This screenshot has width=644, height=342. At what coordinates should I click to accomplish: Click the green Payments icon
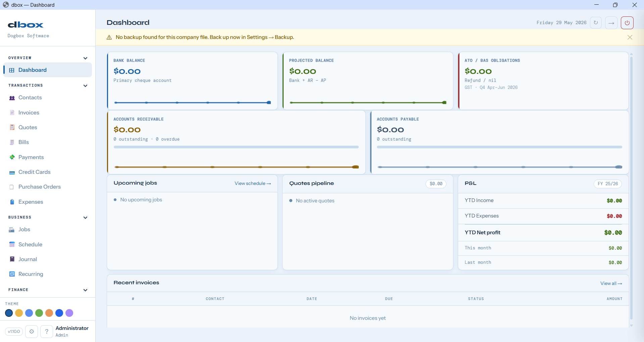tap(12, 157)
